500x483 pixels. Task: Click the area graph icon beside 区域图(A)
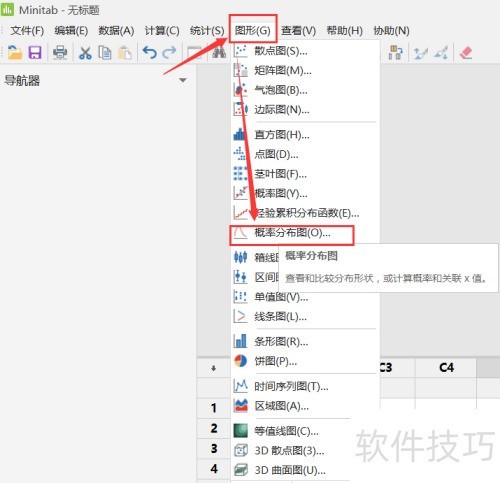[x=241, y=406]
